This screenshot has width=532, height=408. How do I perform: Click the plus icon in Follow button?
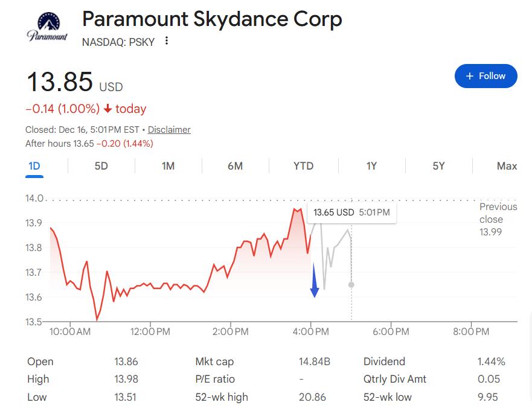(x=470, y=76)
